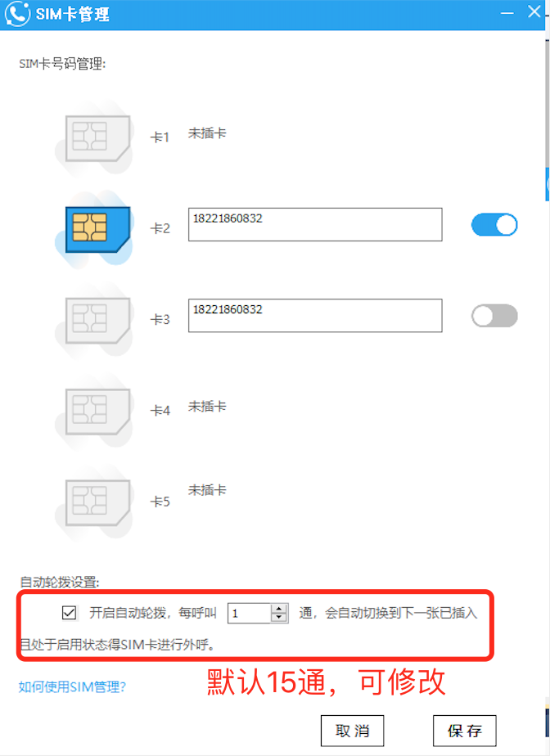This screenshot has height=756, width=550.
Task: Click the blue scrollbar thumb on right edge
Action: pos(548,184)
